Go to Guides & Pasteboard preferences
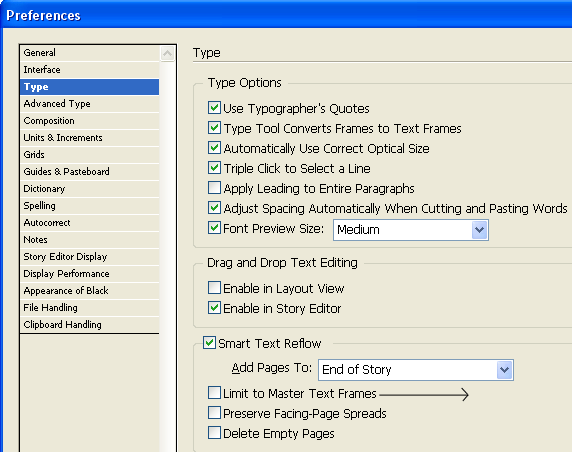The height and width of the screenshot is (452, 572). point(90,172)
